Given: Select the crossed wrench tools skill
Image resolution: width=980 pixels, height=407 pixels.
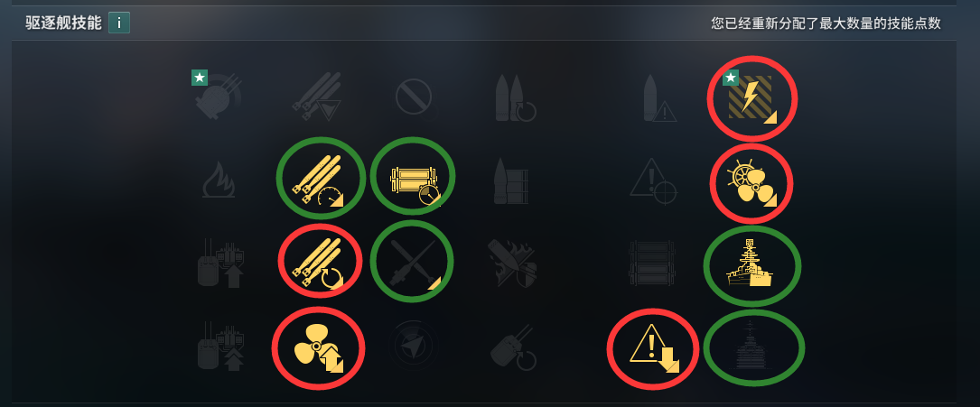Looking at the screenshot, I should 411,264.
